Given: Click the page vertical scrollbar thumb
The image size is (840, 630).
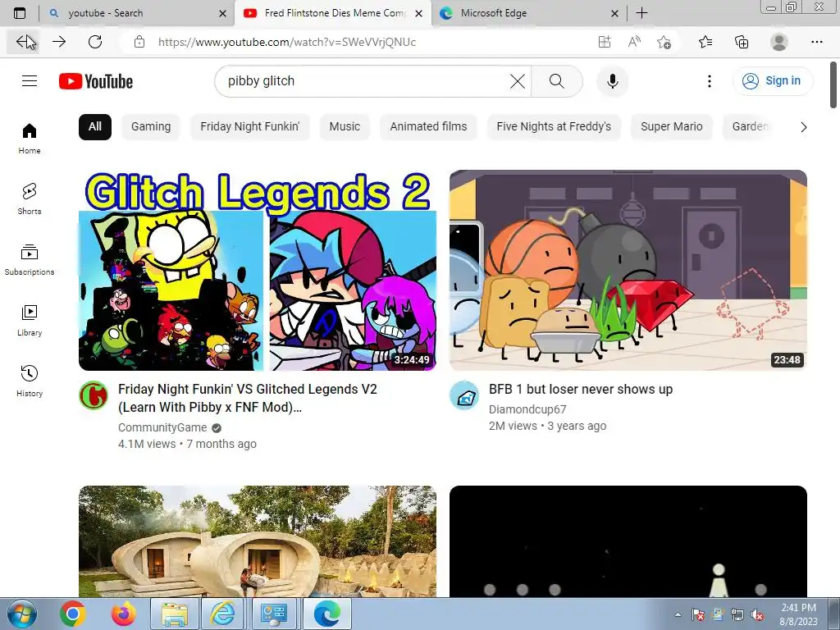Looking at the screenshot, I should 833,84.
